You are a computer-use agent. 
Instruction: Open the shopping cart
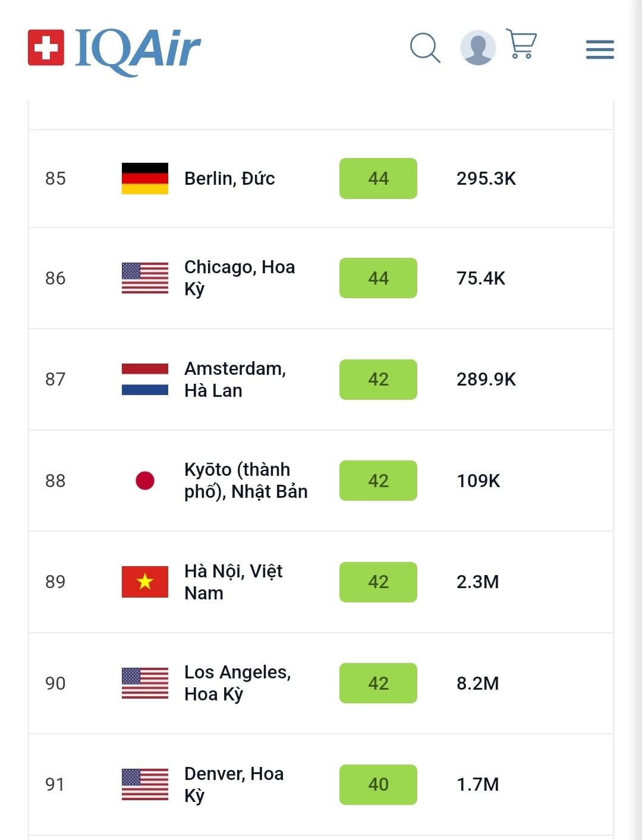pos(521,44)
